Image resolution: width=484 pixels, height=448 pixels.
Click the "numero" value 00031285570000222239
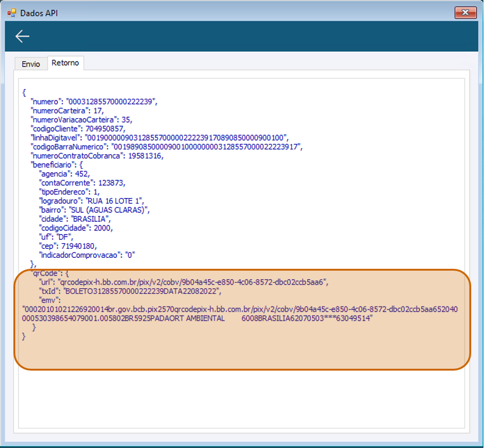click(112, 102)
